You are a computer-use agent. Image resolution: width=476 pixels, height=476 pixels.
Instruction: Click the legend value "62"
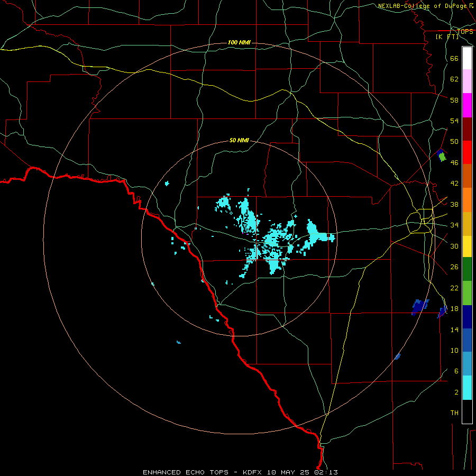(x=454, y=79)
